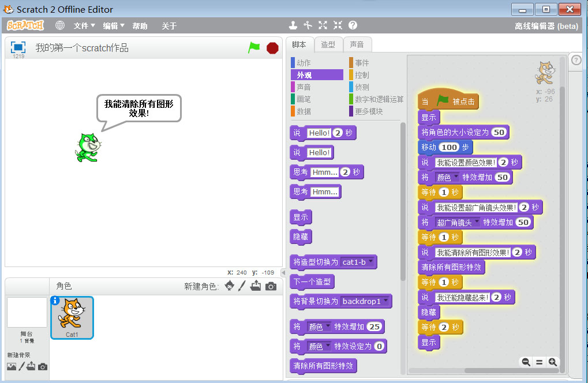
Task: Switch to the 造型 costumes tab
Action: [x=328, y=44]
